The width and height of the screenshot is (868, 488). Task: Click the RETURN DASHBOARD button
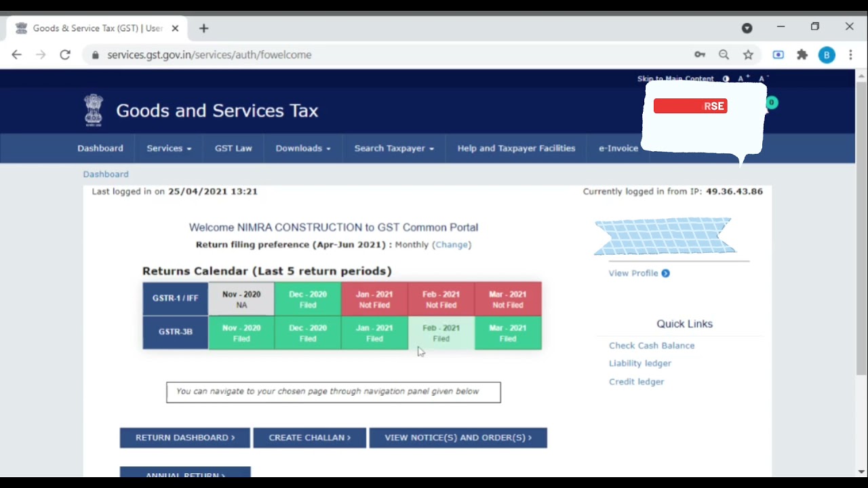(x=185, y=438)
